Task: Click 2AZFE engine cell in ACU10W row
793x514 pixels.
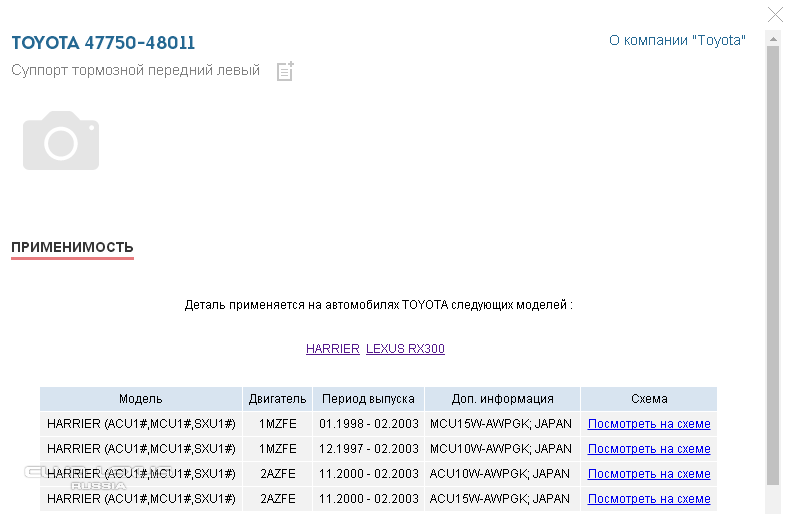Action: coord(278,474)
